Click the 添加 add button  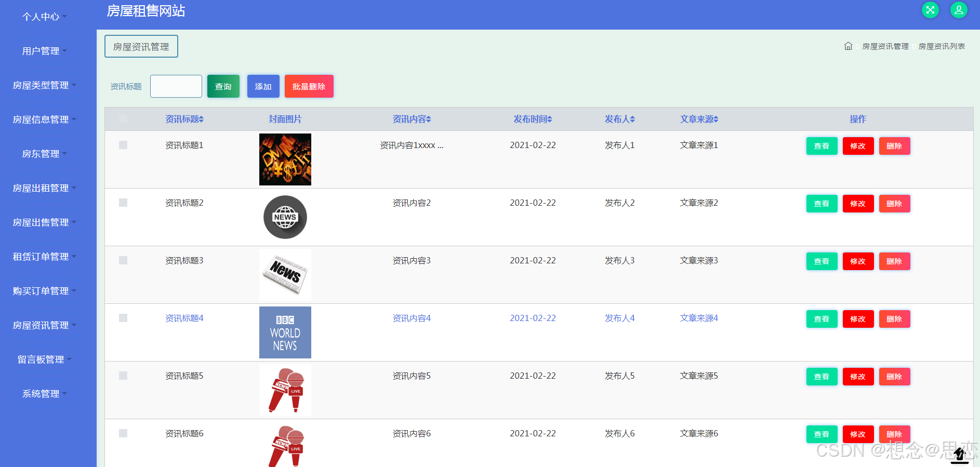point(263,86)
